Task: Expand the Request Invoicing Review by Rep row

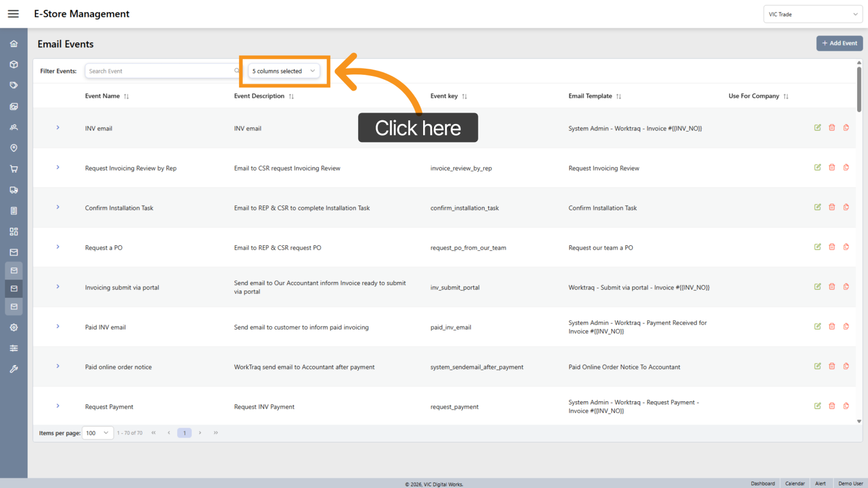Action: (x=58, y=167)
